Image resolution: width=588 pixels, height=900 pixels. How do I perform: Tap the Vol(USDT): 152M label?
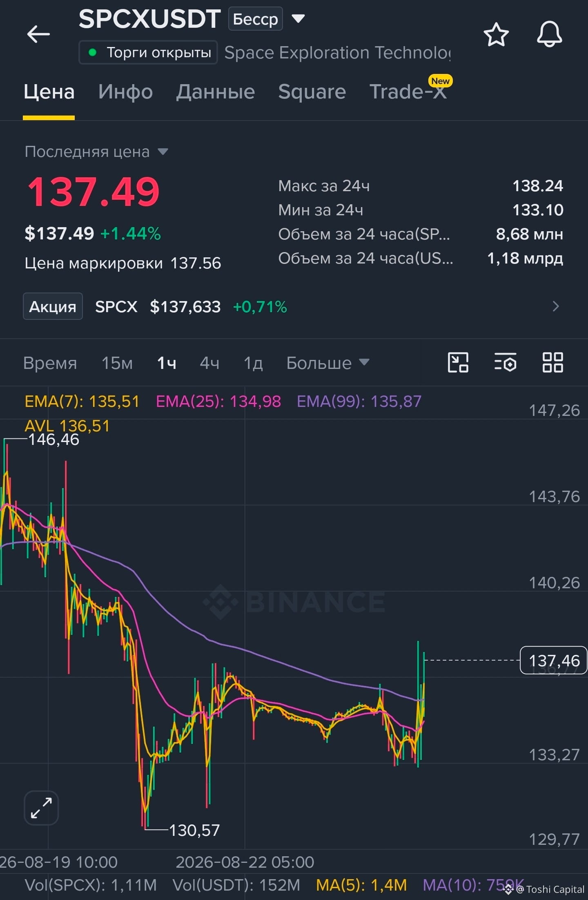coord(236,885)
